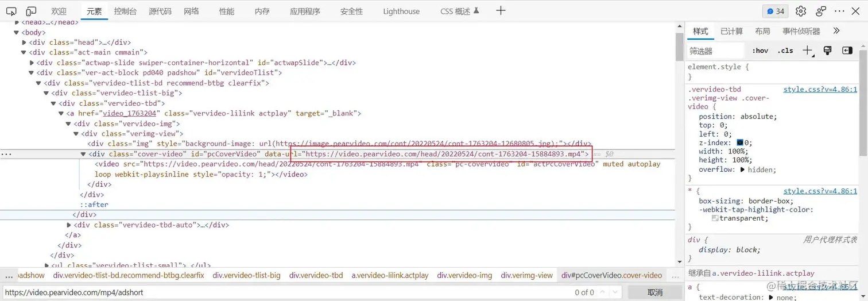Focus the elements search field with pearvideo URL
Viewport: 868px width, 301px height.
[x=287, y=292]
